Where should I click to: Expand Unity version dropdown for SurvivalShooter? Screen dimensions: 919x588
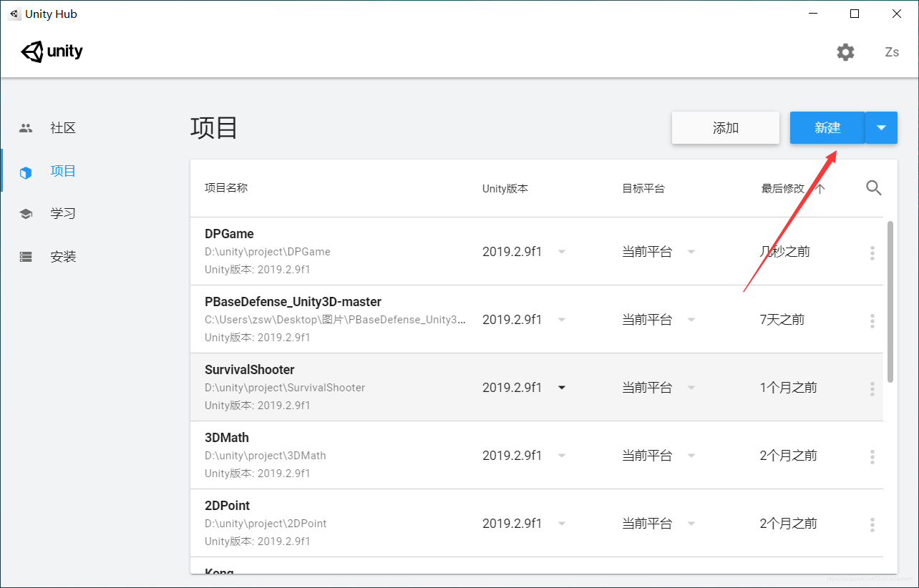pos(562,388)
